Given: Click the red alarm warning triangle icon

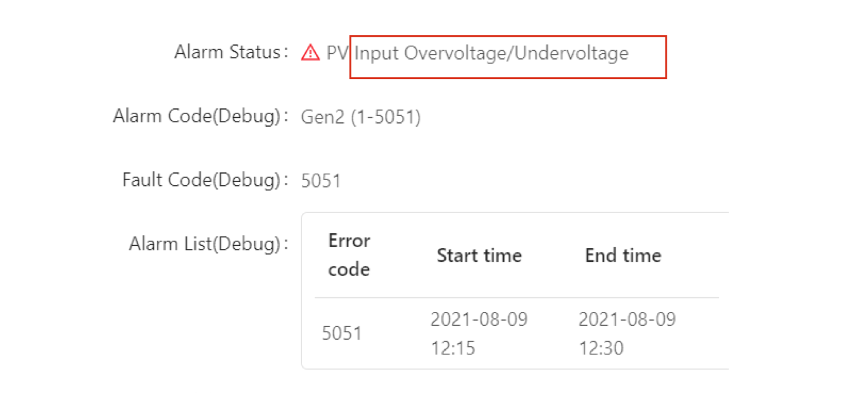Looking at the screenshot, I should [310, 53].
